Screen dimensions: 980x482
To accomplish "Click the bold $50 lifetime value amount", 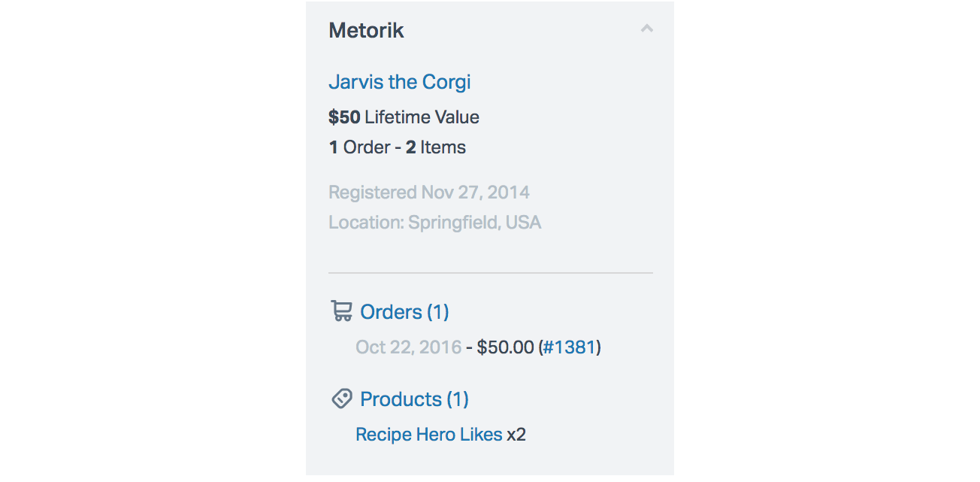I will click(344, 117).
